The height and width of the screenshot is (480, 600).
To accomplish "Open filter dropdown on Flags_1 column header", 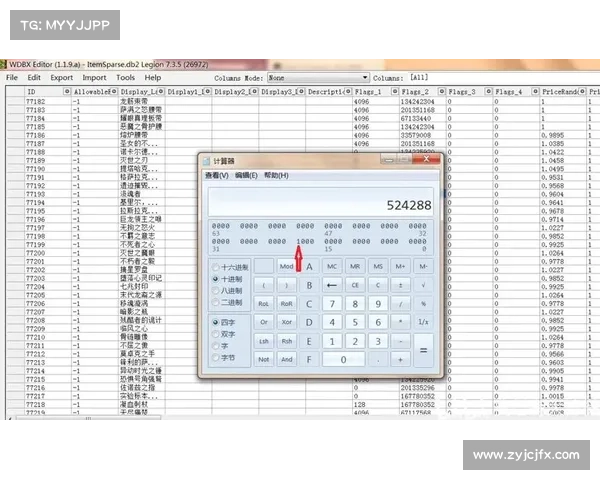I will [x=393, y=91].
